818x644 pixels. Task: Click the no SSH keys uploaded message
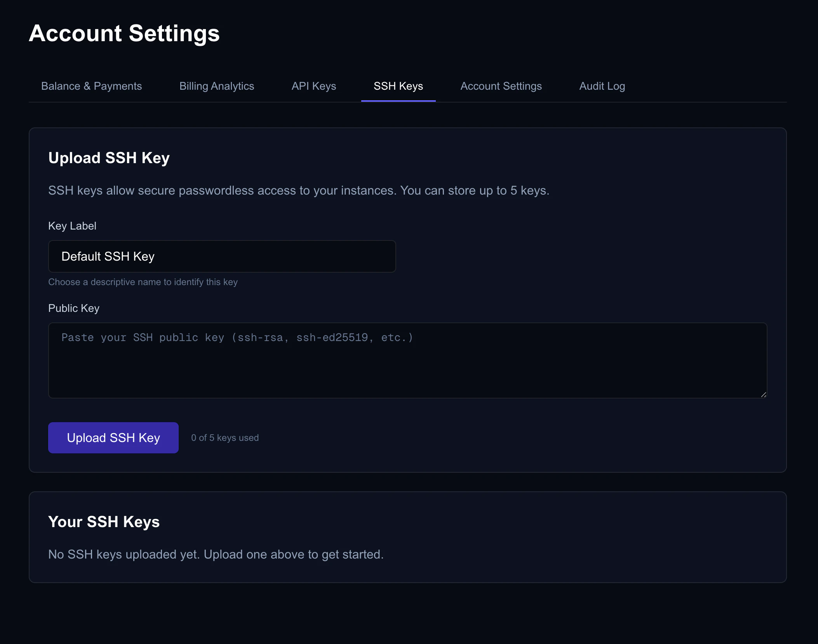[x=216, y=554]
